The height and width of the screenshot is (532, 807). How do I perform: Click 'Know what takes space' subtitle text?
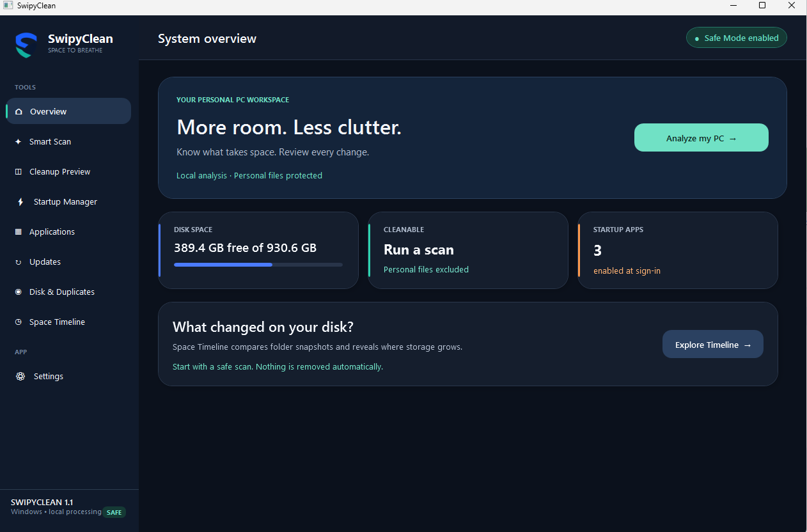point(272,152)
